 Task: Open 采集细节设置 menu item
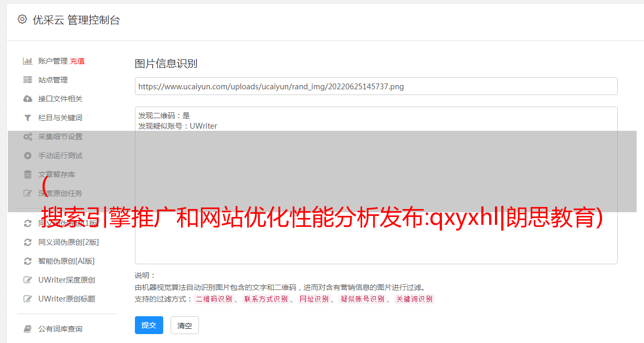[60, 137]
